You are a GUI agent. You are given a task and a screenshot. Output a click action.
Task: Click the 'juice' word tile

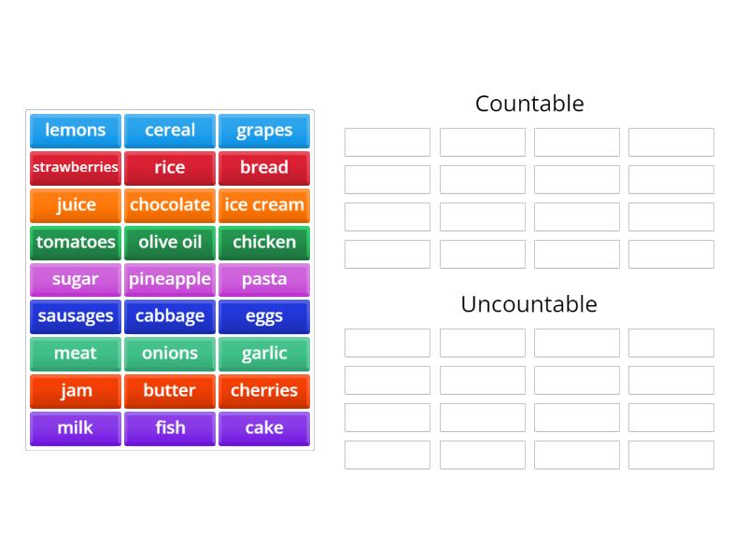point(75,205)
